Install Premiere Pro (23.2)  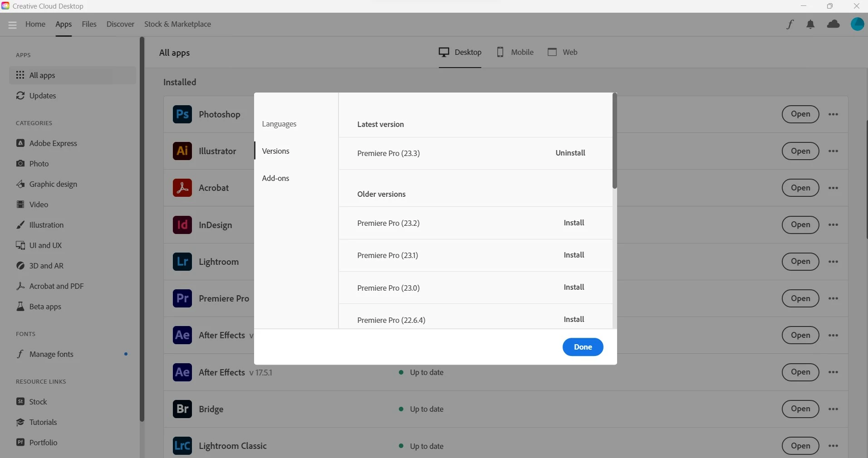click(x=574, y=223)
